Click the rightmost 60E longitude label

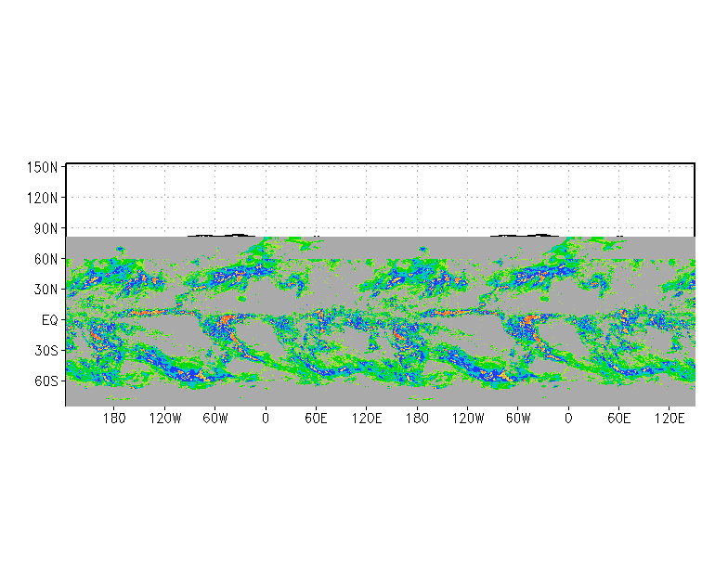618,419
